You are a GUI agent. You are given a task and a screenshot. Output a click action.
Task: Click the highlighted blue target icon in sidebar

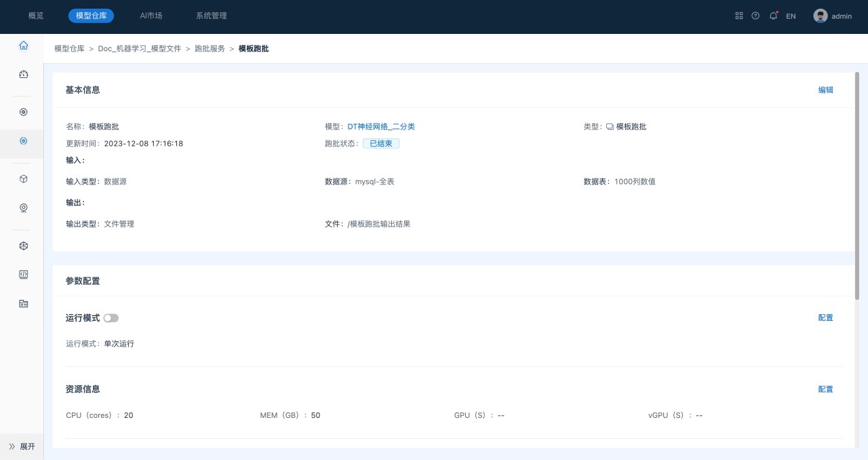pyautogui.click(x=24, y=141)
